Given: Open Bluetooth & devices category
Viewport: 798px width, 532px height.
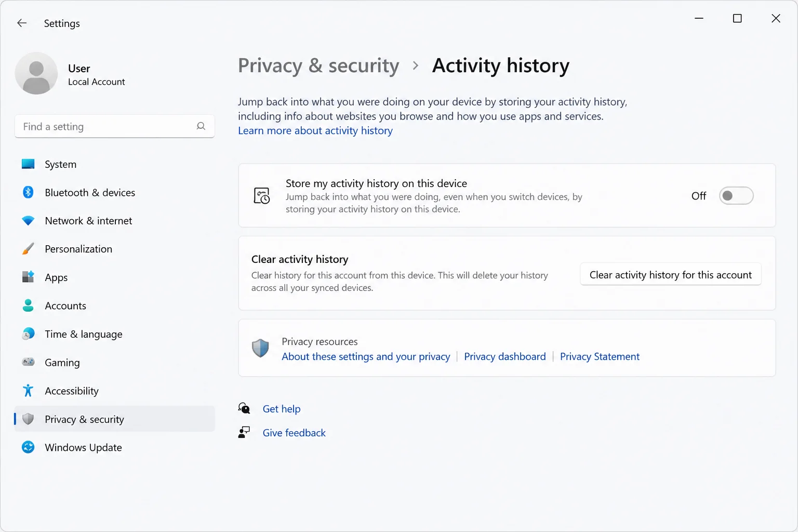Looking at the screenshot, I should [x=115, y=192].
